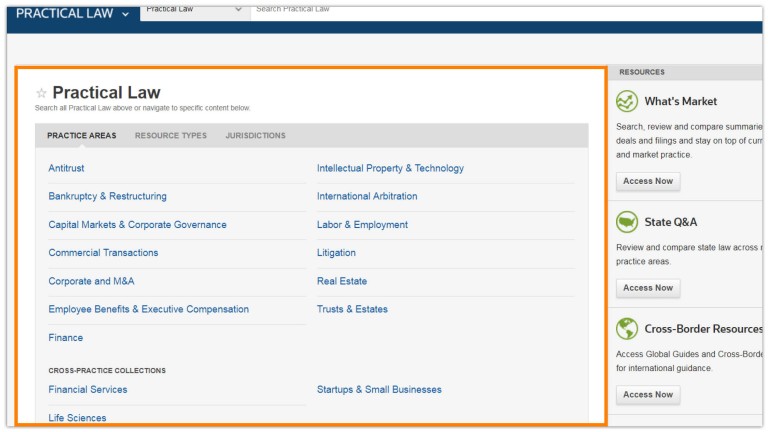Open the Financial Services collection link
The image size is (768, 432).
tap(88, 389)
